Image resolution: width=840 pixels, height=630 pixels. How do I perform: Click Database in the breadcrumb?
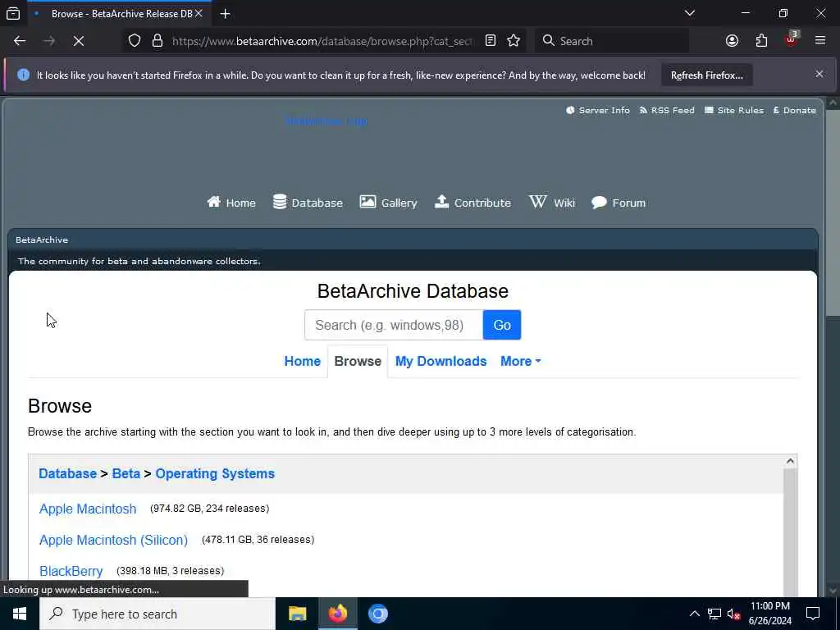tap(67, 474)
